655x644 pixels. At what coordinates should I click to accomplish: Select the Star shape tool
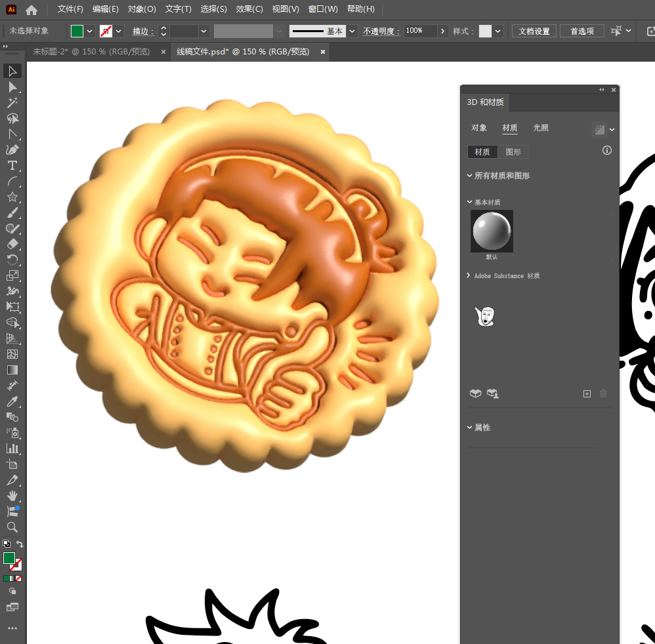(x=12, y=197)
